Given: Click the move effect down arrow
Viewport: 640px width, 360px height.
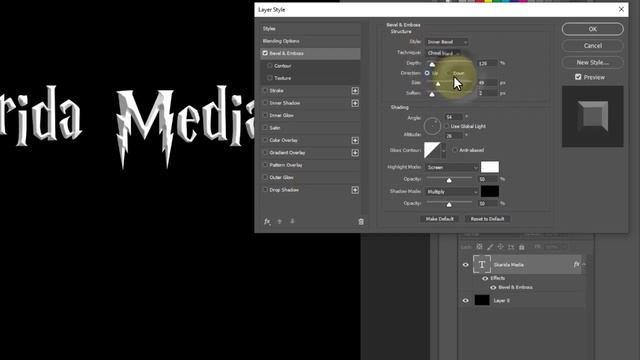Looking at the screenshot, I should point(292,221).
